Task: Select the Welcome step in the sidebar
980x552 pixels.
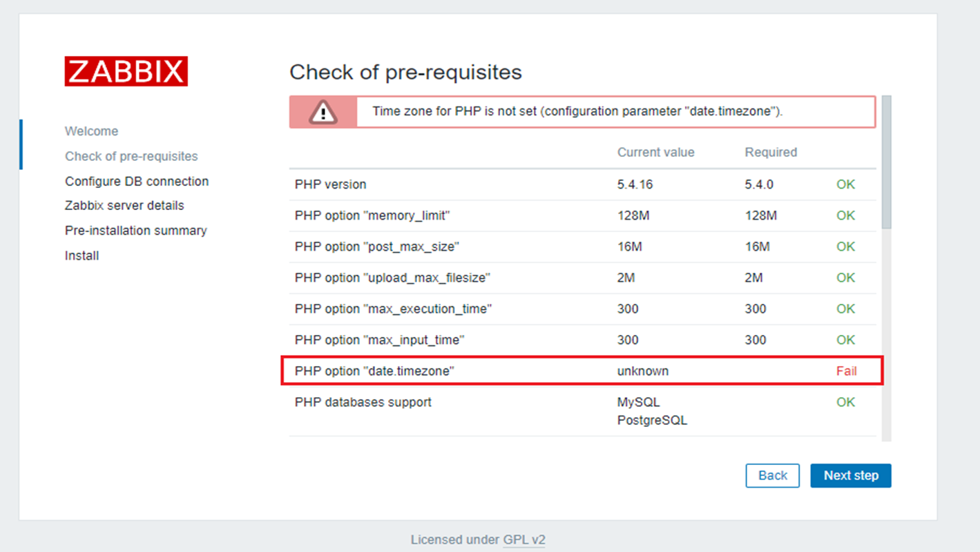Action: (x=91, y=131)
